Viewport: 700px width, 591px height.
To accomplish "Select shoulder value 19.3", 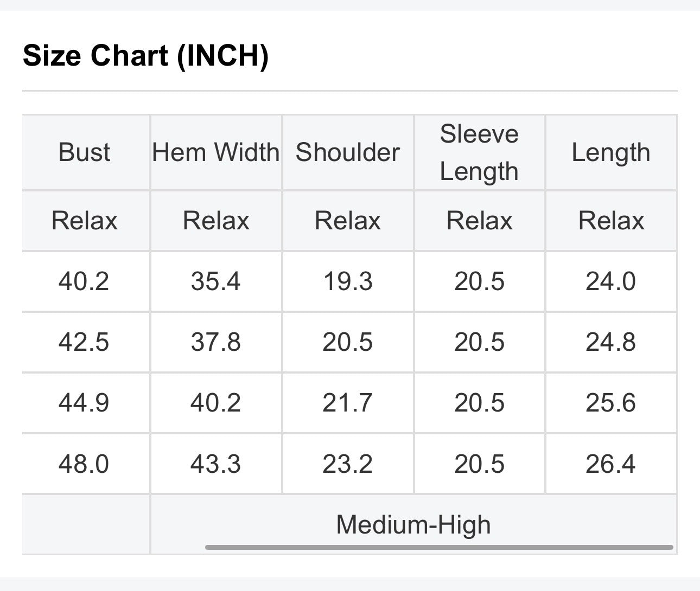I will point(348,281).
